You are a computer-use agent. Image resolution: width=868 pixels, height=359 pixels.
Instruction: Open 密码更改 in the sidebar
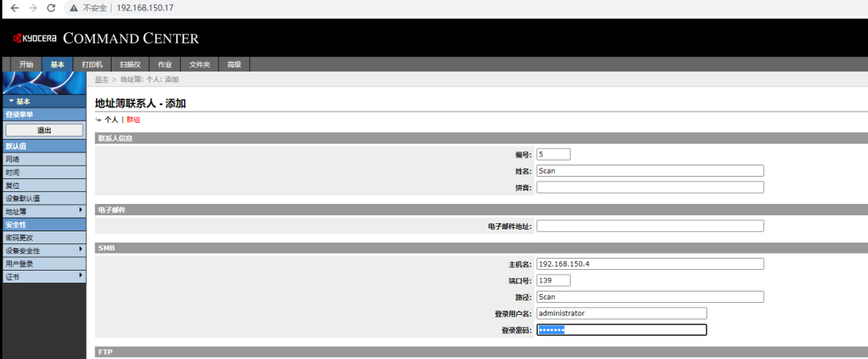[44, 238]
